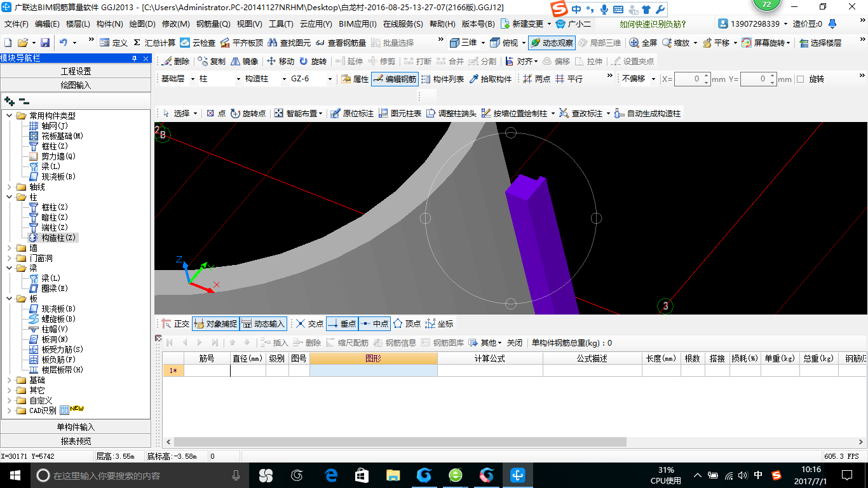The height and width of the screenshot is (488, 868).
Task: Open 云检查 cloud check tool
Action: click(198, 43)
